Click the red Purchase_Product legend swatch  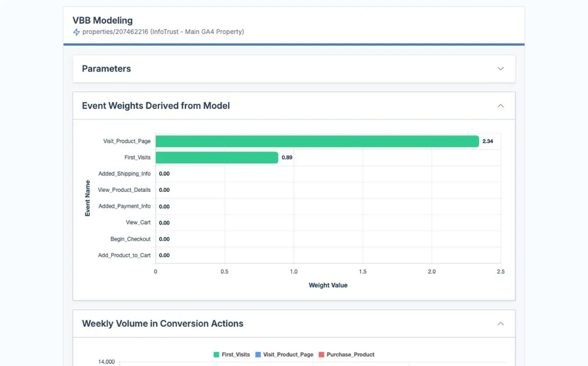click(321, 355)
